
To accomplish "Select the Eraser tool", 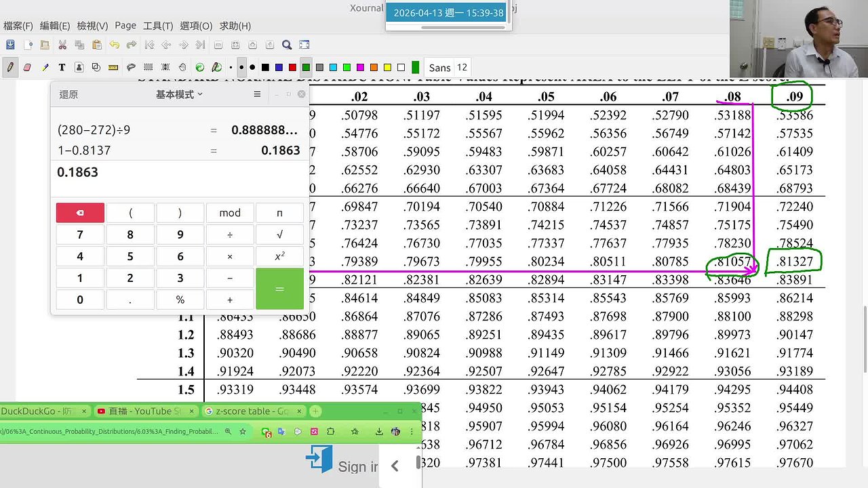I will point(27,67).
